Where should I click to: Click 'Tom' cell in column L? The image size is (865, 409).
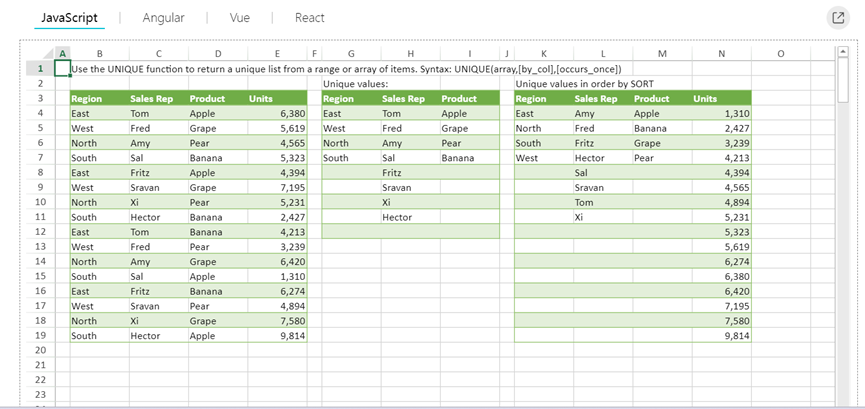(x=604, y=203)
